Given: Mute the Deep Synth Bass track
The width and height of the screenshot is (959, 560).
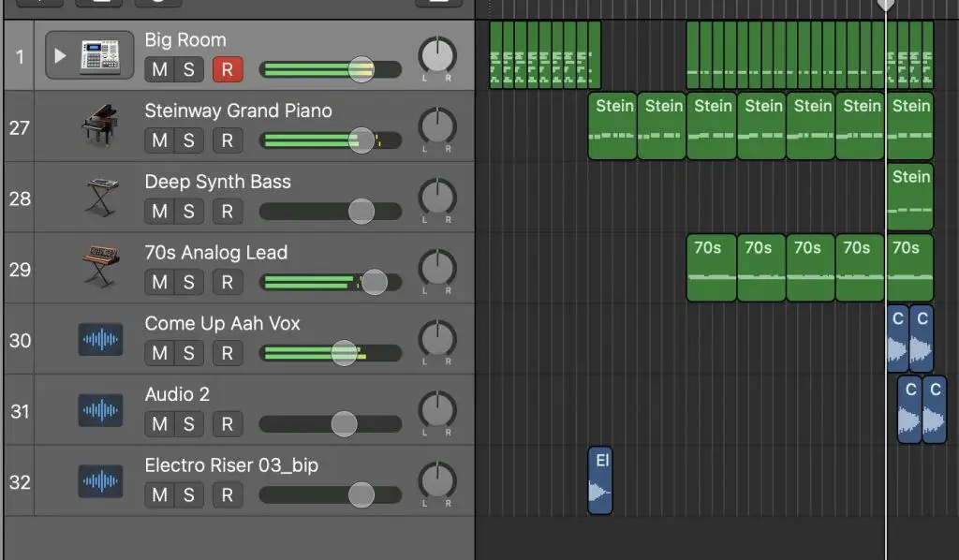Looking at the screenshot, I should point(159,212).
